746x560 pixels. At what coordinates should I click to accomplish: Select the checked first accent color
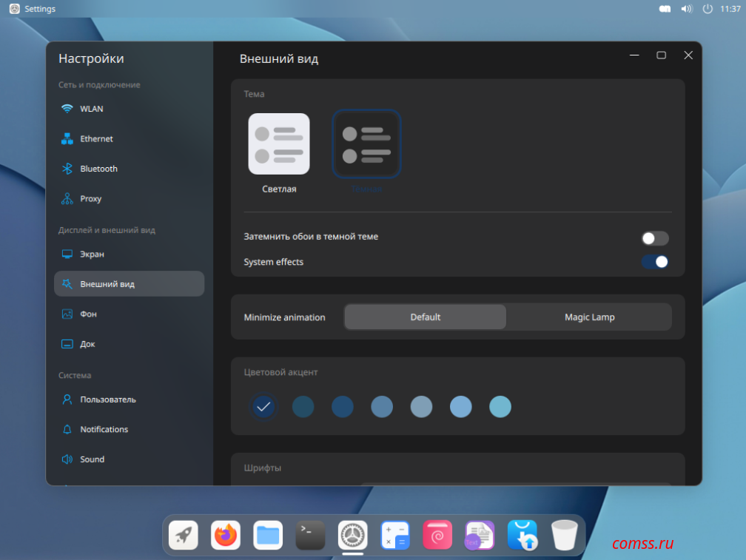(263, 407)
